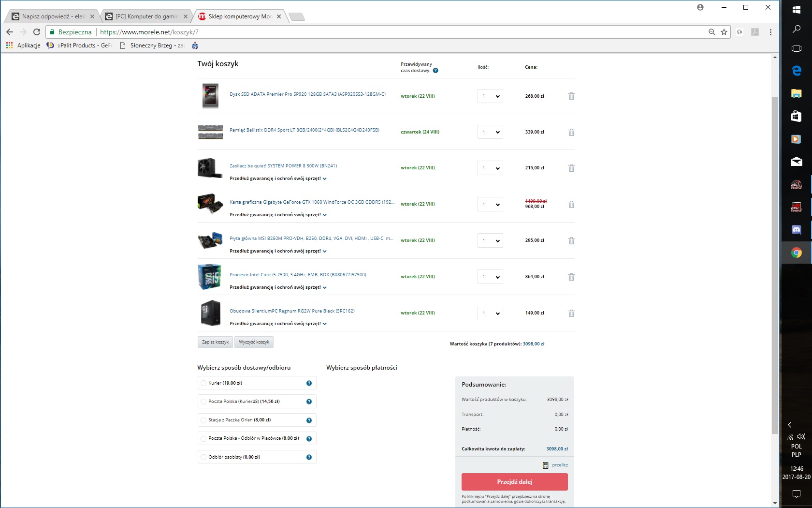
Task: Choose Poczta Polska Odbiór w Placówce
Action: pos(203,439)
